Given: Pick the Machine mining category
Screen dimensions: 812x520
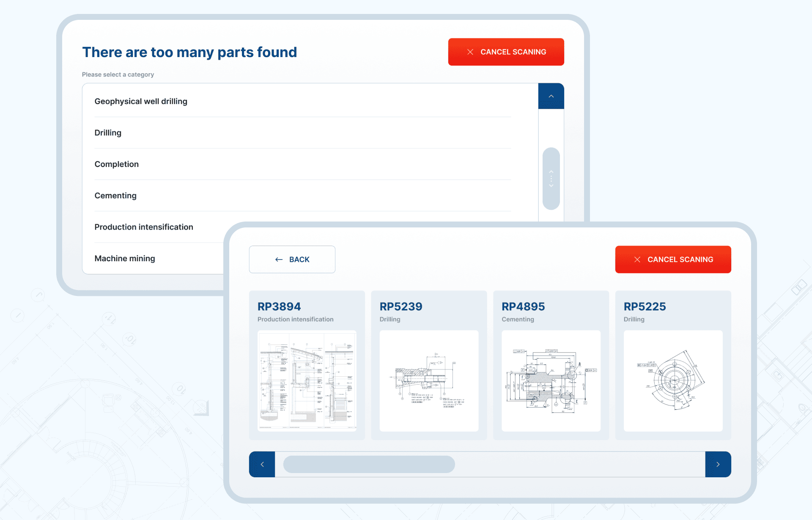Looking at the screenshot, I should point(125,258).
